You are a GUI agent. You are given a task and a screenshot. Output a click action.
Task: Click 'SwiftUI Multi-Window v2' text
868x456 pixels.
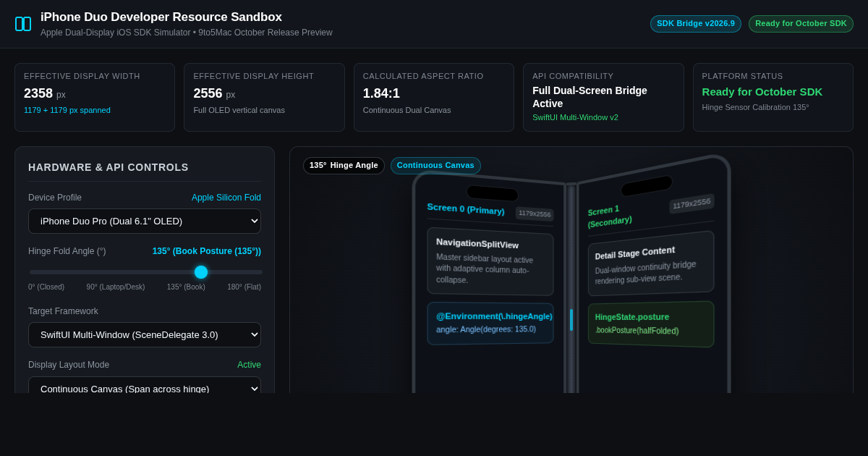click(x=575, y=117)
